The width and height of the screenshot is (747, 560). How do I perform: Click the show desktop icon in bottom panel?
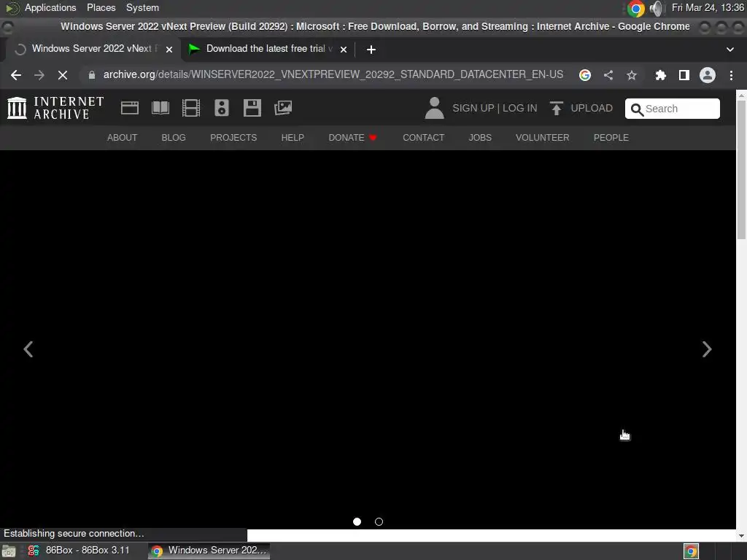9,551
